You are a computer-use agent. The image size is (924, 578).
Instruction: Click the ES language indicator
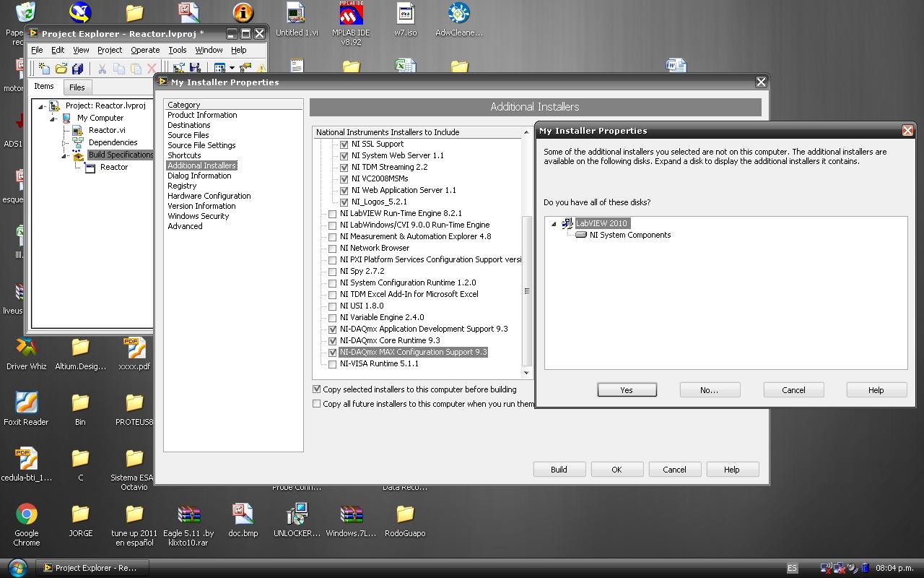tap(792, 568)
